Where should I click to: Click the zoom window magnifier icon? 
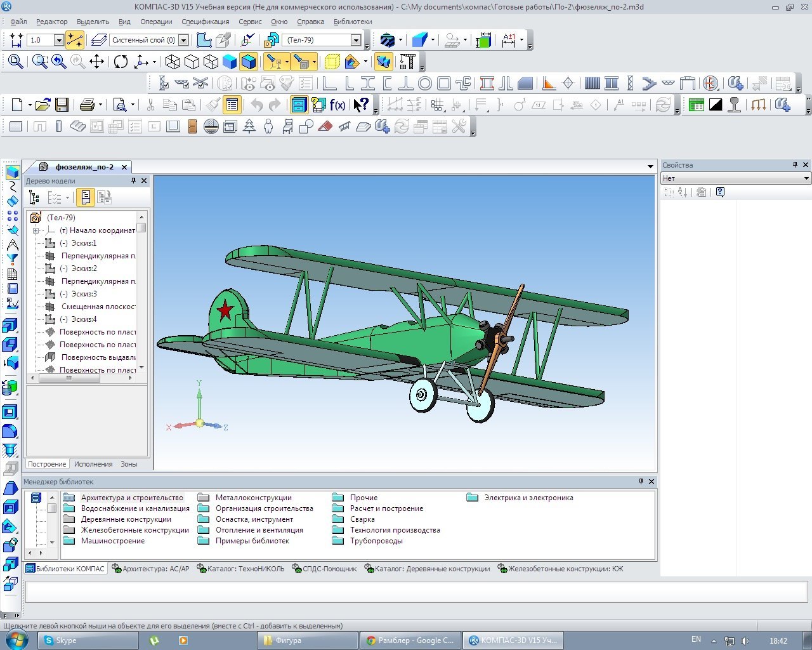pos(40,62)
